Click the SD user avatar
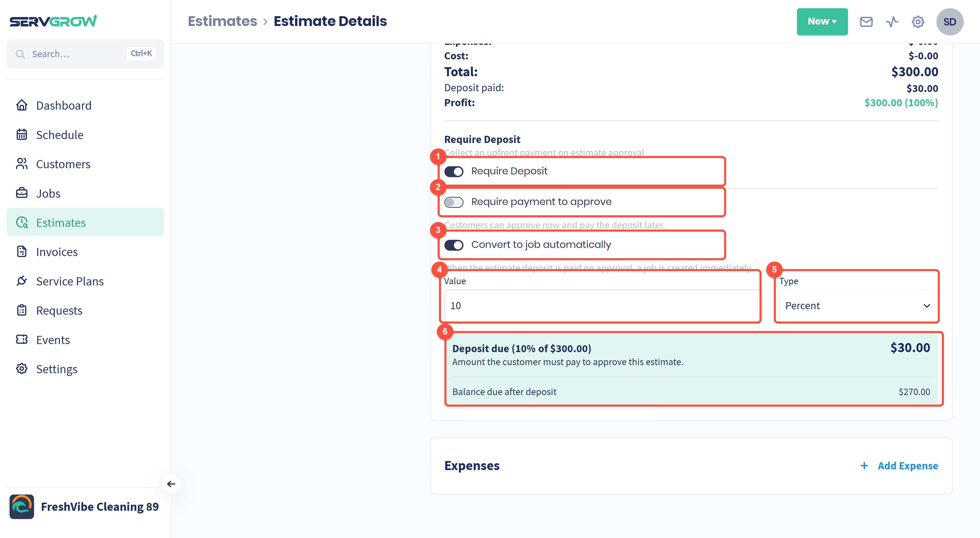The width and height of the screenshot is (980, 538). (x=950, y=22)
